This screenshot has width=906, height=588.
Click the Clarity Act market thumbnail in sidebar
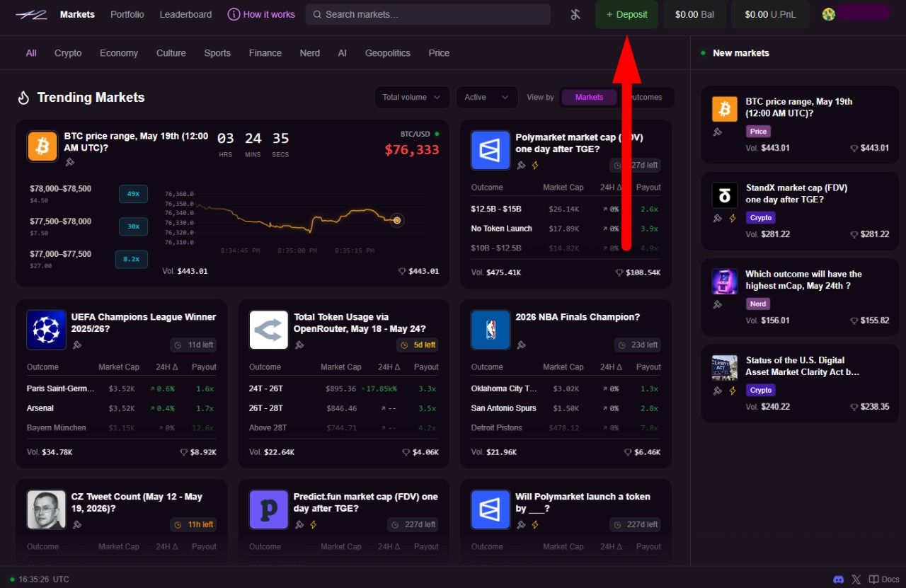pyautogui.click(x=724, y=368)
